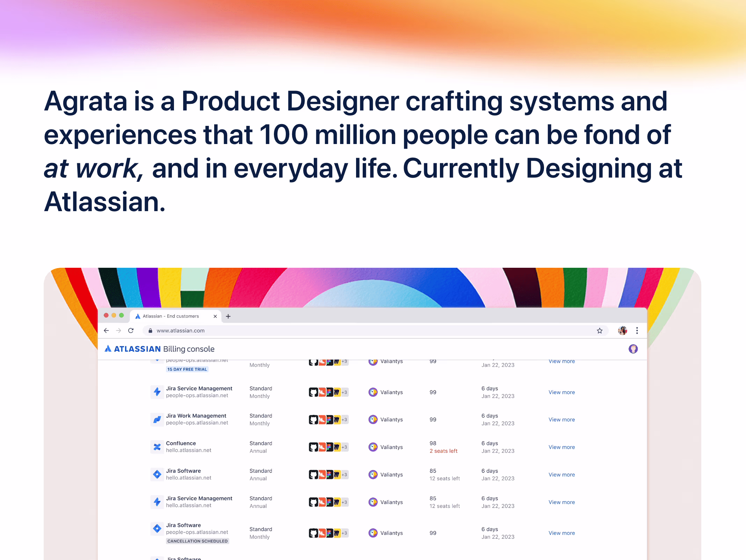Image resolution: width=746 pixels, height=560 pixels.
Task: Open the Chrome three-dot menu
Action: click(x=637, y=330)
